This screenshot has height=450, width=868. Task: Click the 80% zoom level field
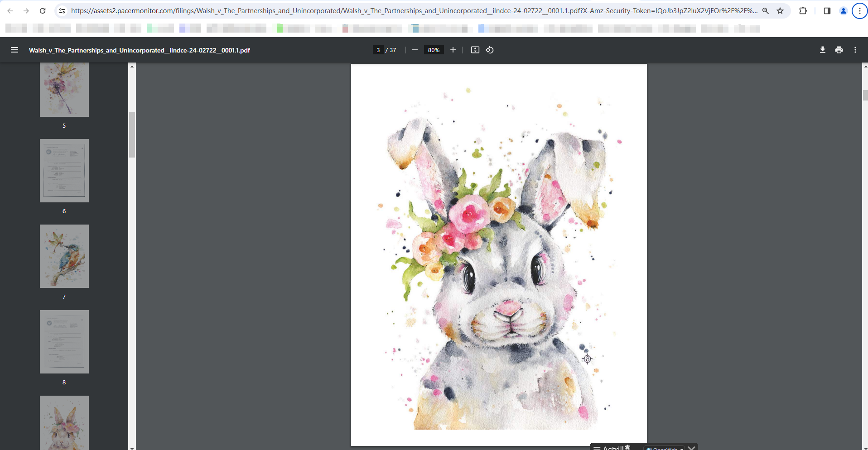tap(434, 50)
